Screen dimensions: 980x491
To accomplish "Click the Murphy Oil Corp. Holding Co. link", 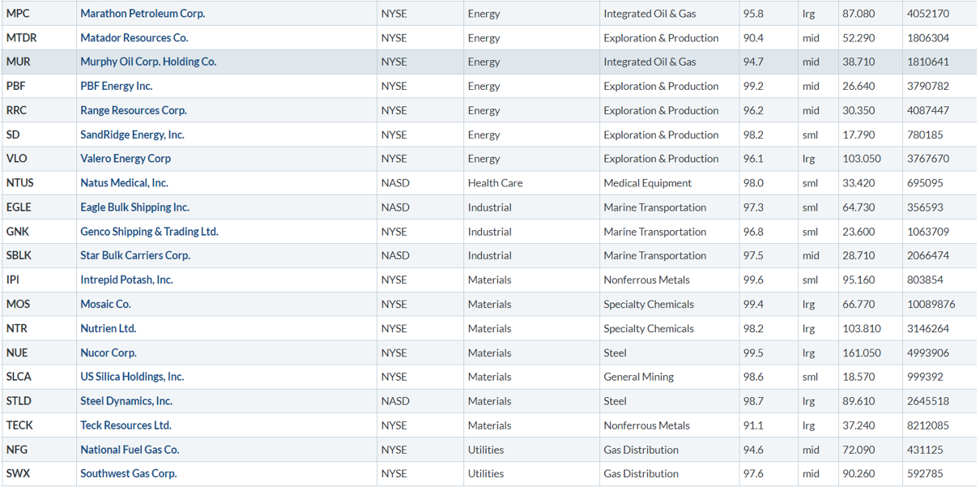I will click(148, 62).
